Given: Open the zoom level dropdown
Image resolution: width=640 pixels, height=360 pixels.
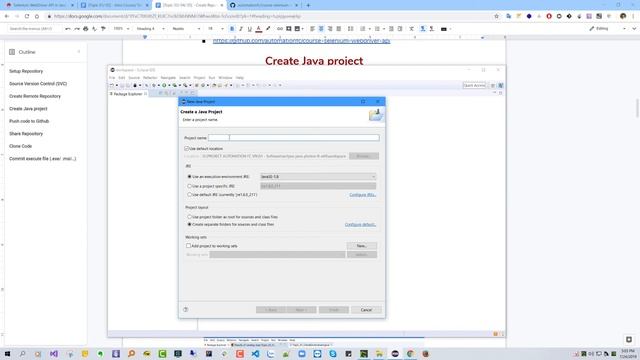Looking at the screenshot, I should 121,29.
